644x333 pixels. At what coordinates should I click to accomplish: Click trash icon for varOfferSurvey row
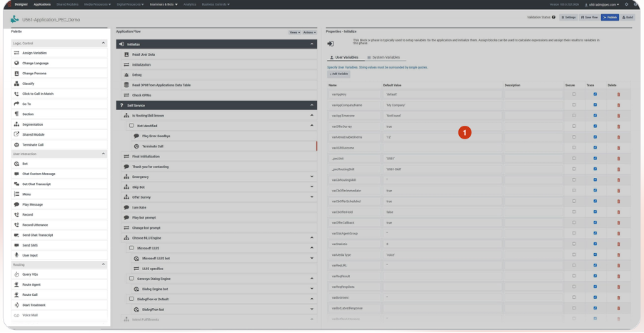618,126
